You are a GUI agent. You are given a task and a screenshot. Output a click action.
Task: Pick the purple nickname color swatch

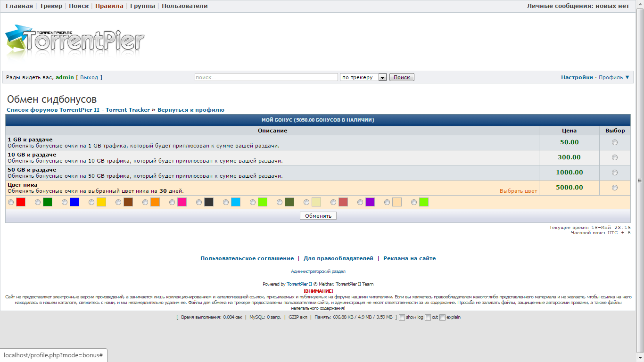[x=370, y=202]
